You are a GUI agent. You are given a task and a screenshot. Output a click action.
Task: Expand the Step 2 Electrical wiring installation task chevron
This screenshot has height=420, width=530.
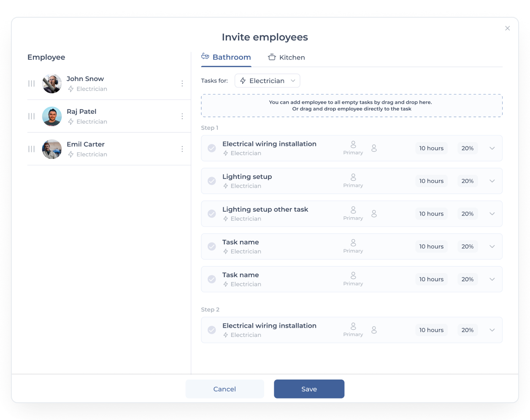[x=492, y=330]
